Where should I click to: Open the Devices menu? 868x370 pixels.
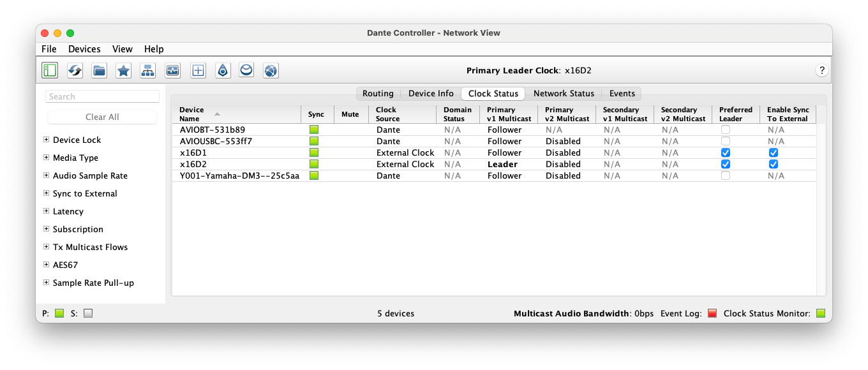tap(84, 48)
